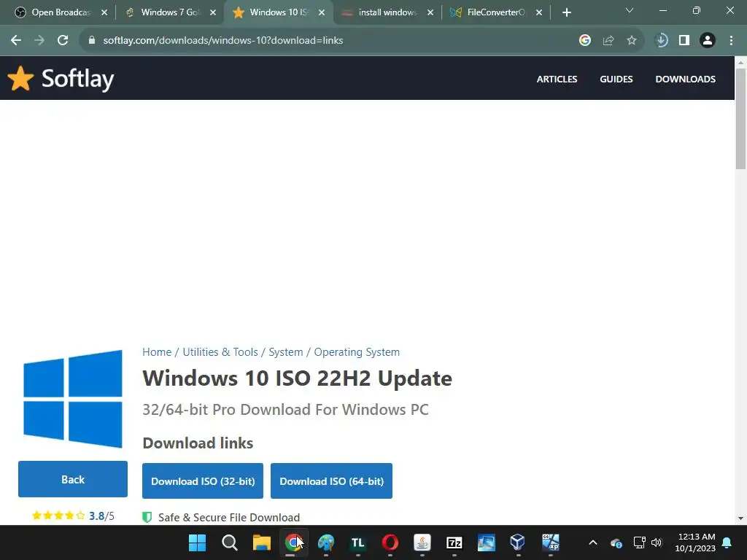Click the cloud sync tray icon
The height and width of the screenshot is (560, 747).
(x=616, y=542)
